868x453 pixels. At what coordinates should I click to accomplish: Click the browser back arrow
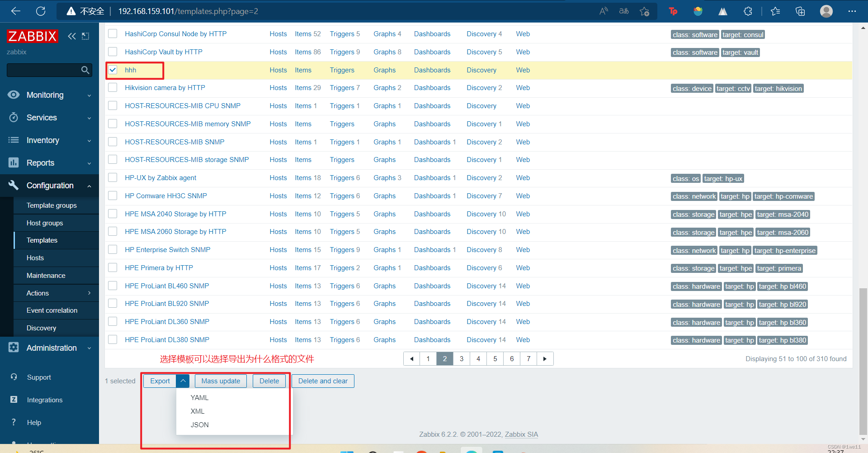point(16,11)
